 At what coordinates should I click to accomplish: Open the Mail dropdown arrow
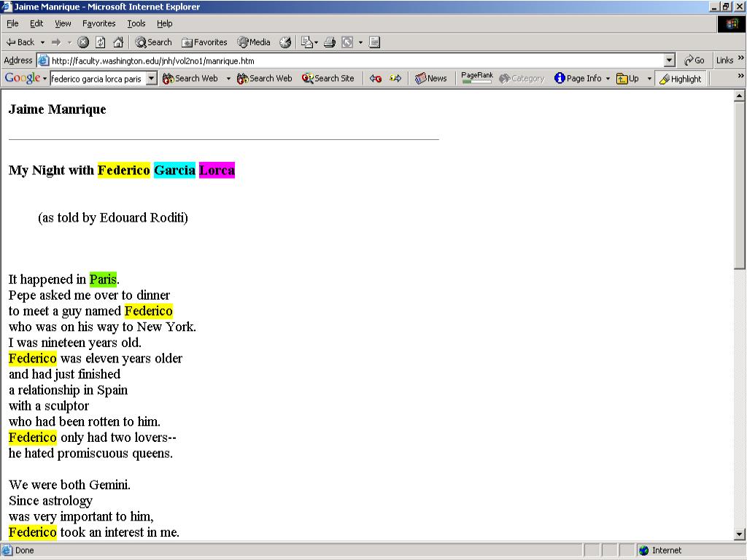point(316,42)
